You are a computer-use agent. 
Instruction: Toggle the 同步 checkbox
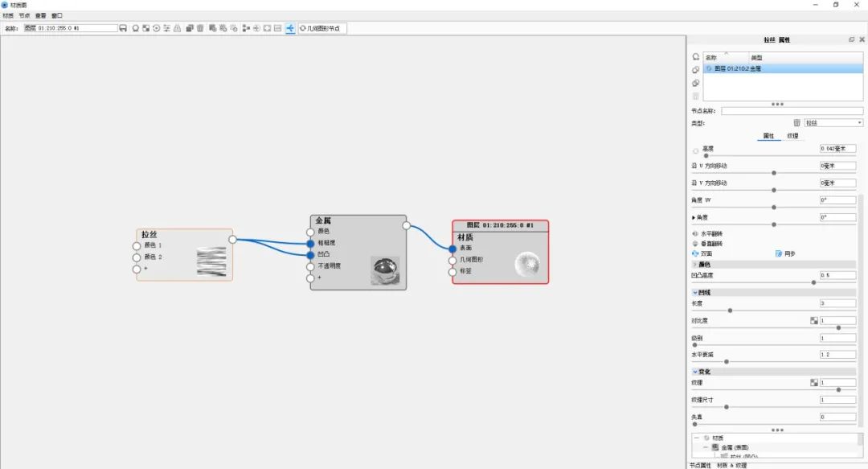point(778,253)
